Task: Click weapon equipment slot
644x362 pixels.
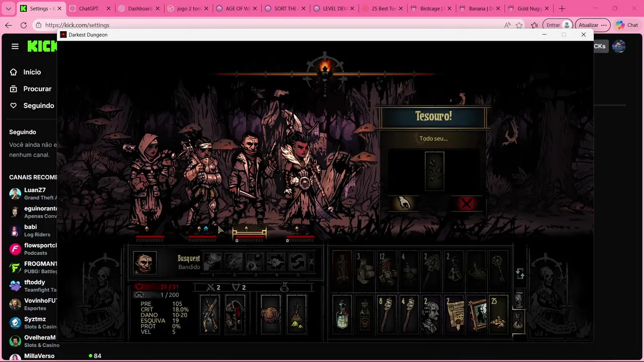Action: click(210, 314)
